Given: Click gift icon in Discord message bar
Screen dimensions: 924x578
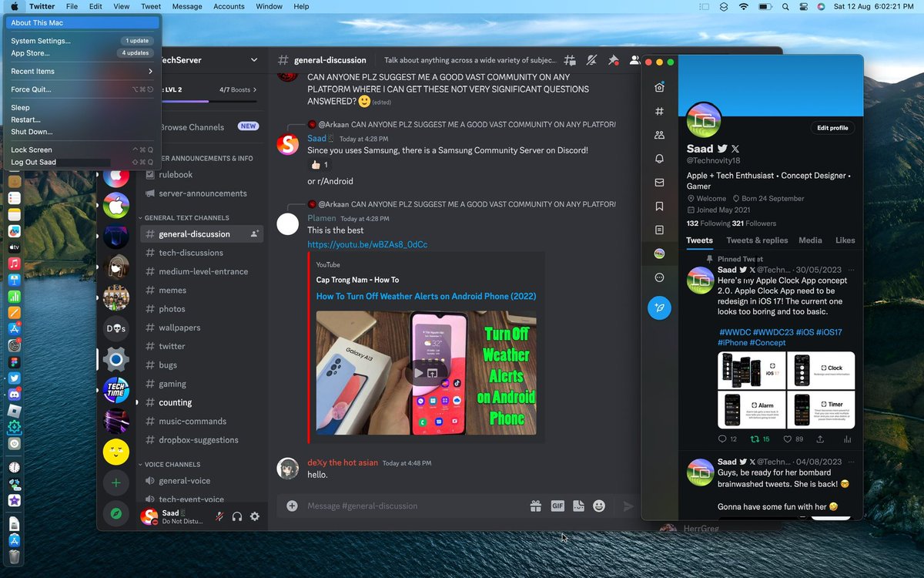Looking at the screenshot, I should coord(535,506).
